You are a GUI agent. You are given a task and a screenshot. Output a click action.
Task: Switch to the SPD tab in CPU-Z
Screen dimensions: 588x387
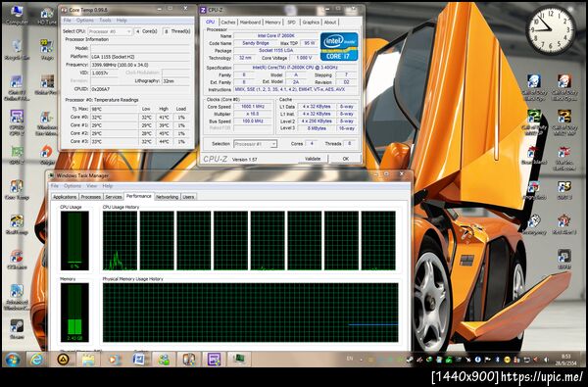pos(291,23)
